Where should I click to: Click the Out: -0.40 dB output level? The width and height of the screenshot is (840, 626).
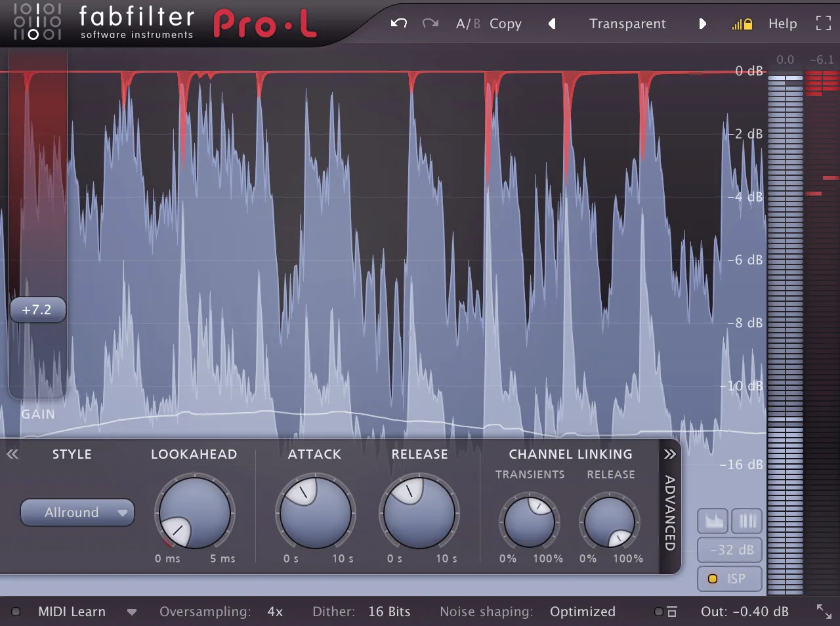pyautogui.click(x=745, y=612)
